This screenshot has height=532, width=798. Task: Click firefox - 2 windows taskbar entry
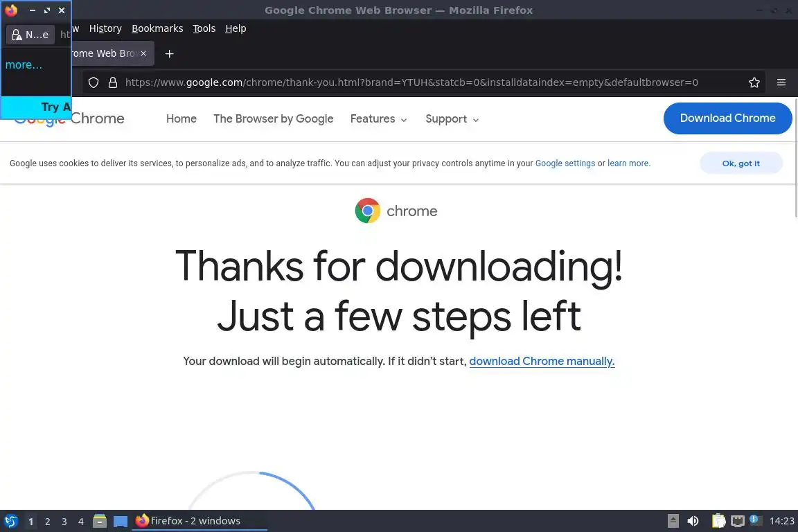click(x=199, y=521)
